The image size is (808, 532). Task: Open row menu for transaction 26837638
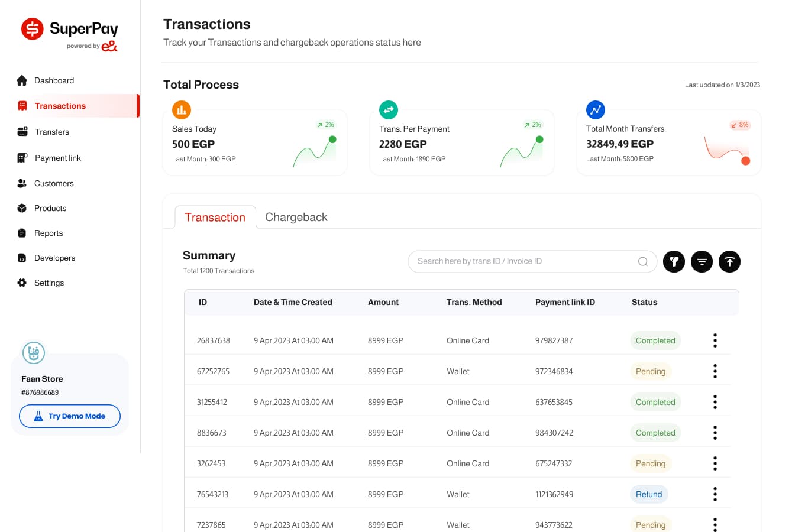(x=715, y=340)
